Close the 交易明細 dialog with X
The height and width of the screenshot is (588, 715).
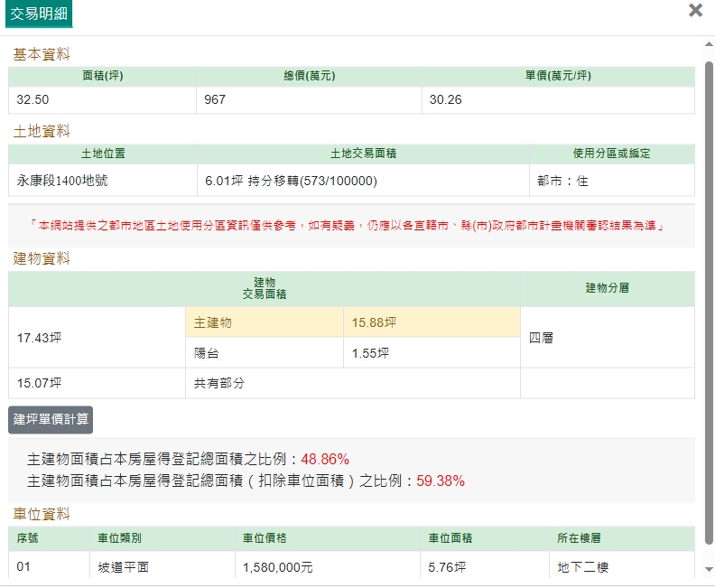pyautogui.click(x=695, y=11)
